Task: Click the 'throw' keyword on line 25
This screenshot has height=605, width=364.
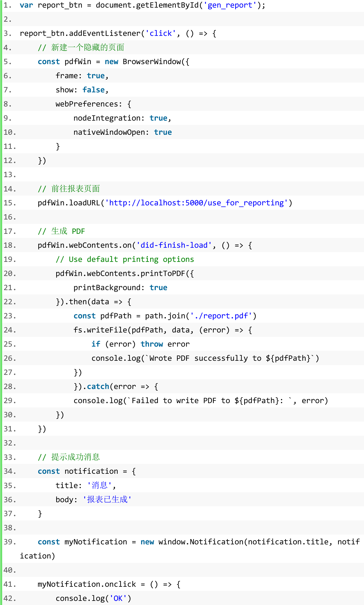Action: [152, 344]
